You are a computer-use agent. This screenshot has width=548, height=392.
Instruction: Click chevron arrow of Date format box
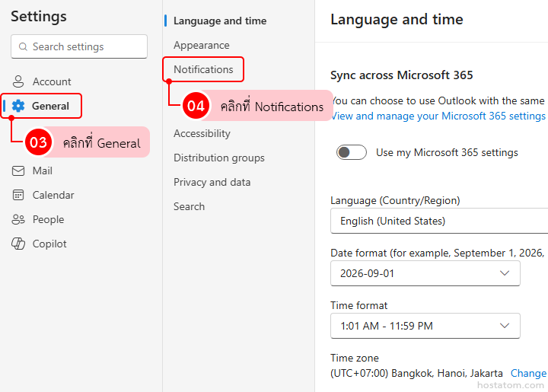point(505,273)
